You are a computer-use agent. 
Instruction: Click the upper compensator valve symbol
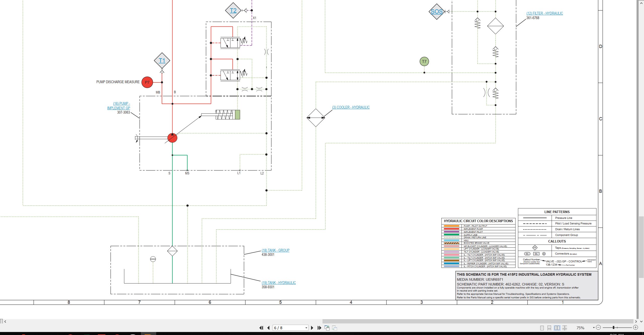[230, 43]
